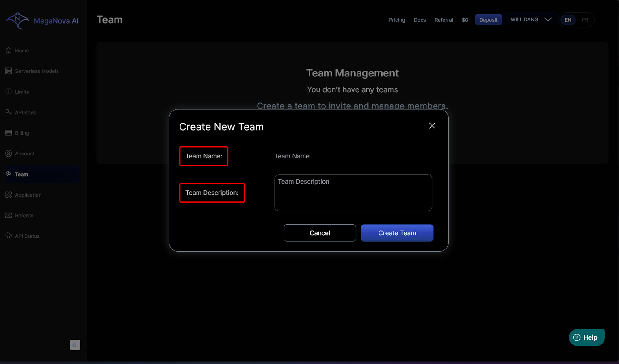Screen dimensions: 619x364
Task: Click the API Keys key icon
Action: pos(9,112)
